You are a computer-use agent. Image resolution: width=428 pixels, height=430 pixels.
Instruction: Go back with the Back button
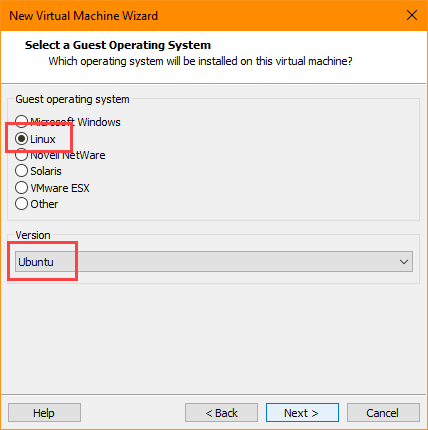[221, 413]
